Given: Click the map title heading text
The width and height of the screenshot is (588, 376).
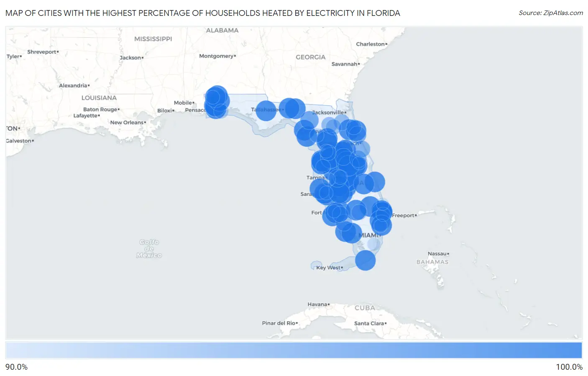Looking at the screenshot, I should 203,13.
